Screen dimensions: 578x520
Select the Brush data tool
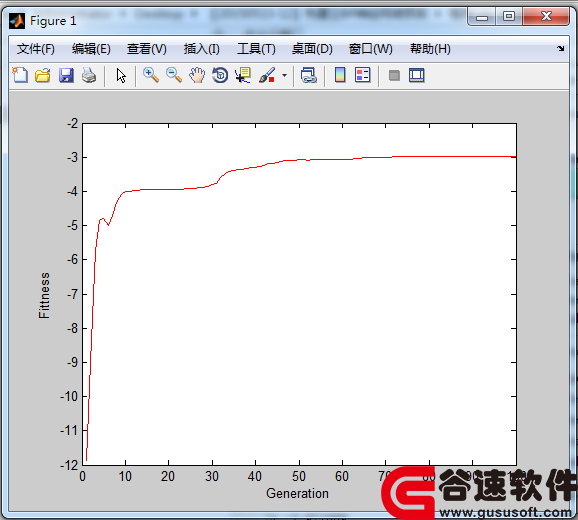click(x=267, y=75)
